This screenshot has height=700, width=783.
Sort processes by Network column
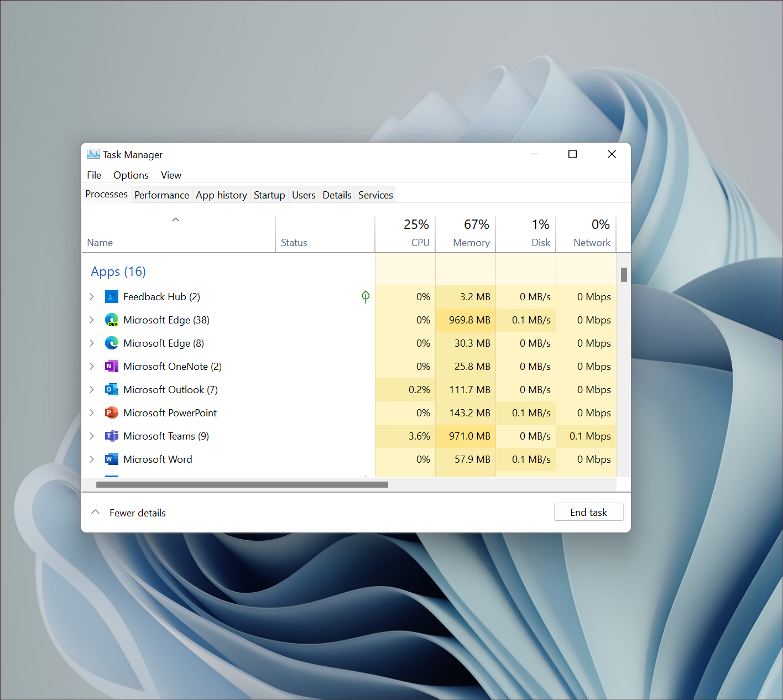point(586,234)
